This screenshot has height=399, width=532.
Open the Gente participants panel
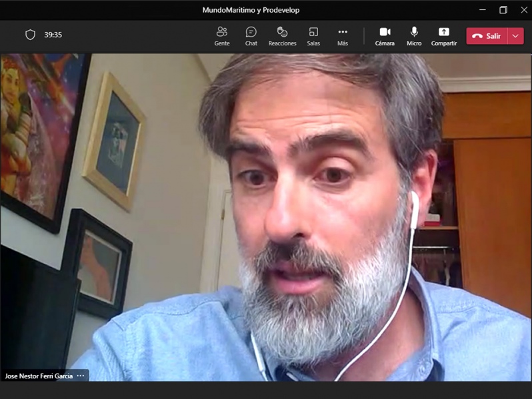point(222,36)
